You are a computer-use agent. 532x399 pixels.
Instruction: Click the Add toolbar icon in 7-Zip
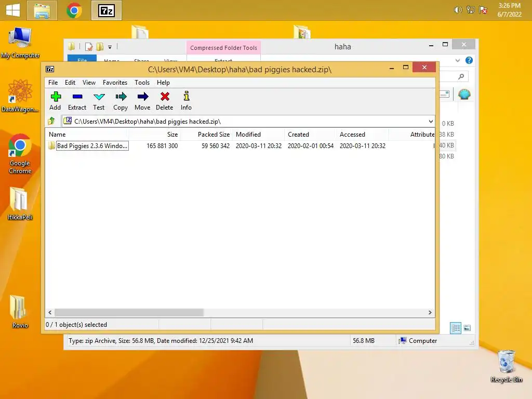[55, 101]
